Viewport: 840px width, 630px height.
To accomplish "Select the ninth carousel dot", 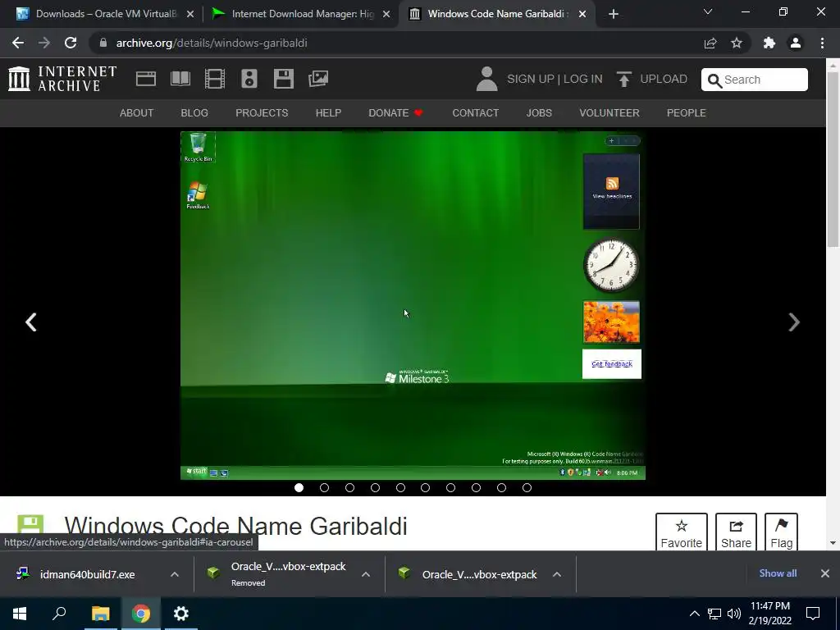I will [x=501, y=487].
